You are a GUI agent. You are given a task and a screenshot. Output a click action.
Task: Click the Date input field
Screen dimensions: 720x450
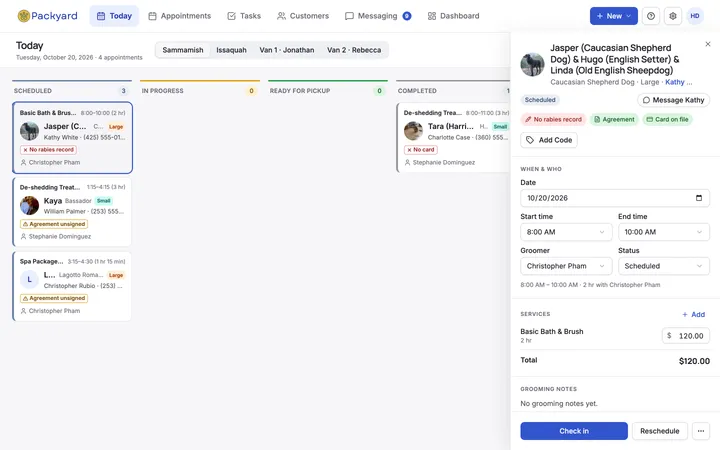point(615,198)
